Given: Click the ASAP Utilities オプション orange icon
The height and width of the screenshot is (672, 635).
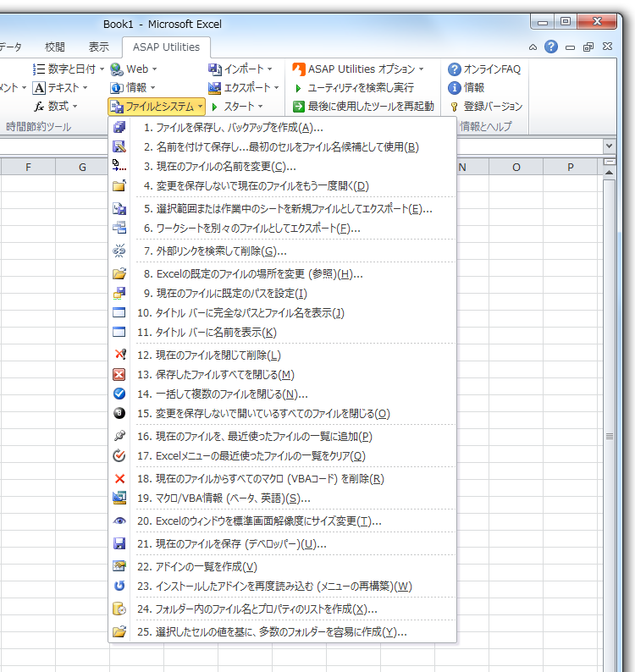Looking at the screenshot, I should click(299, 69).
